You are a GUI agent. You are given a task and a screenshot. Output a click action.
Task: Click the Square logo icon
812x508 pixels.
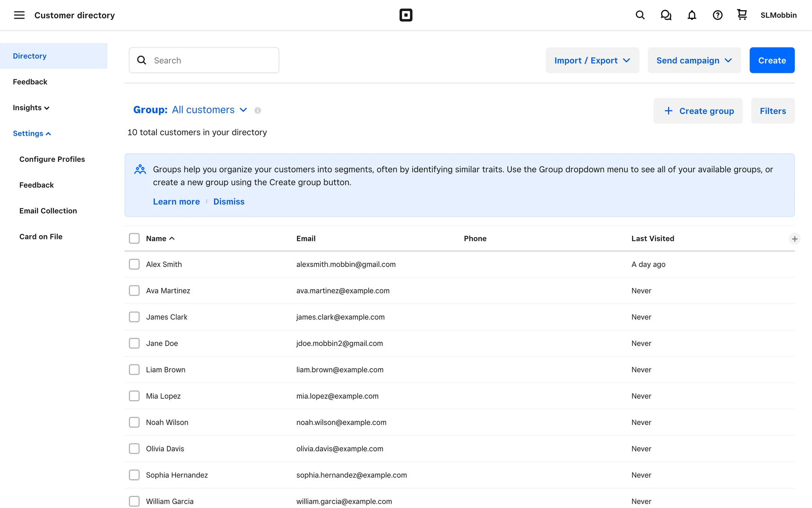tap(406, 15)
